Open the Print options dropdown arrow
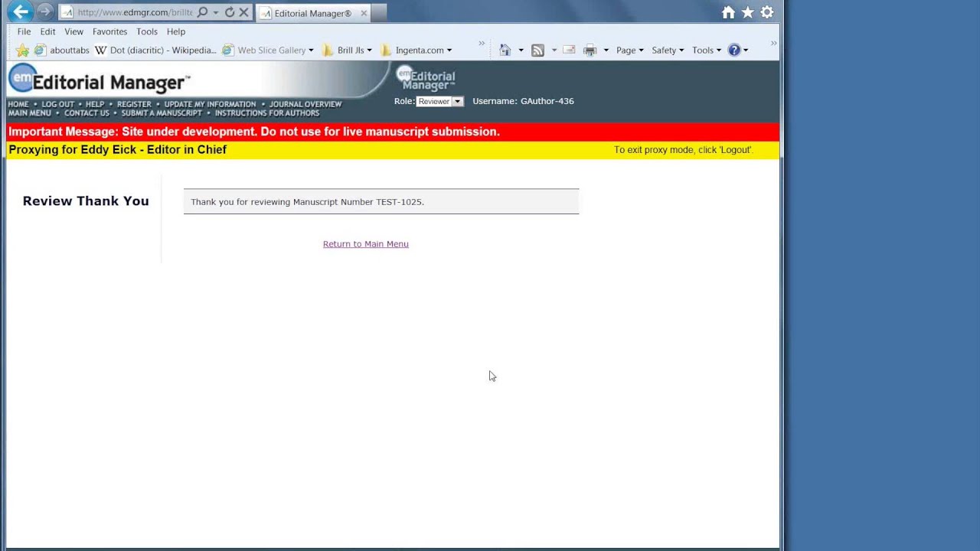The height and width of the screenshot is (551, 980). (606, 51)
